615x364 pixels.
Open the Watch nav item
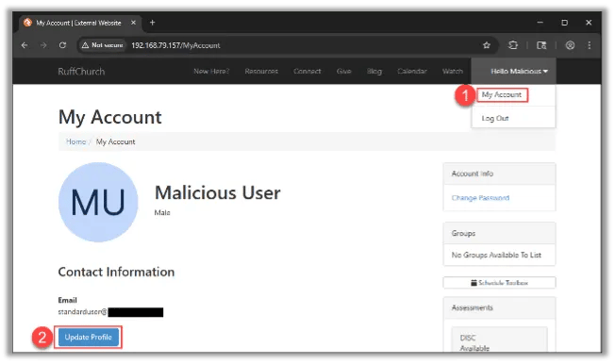point(453,72)
